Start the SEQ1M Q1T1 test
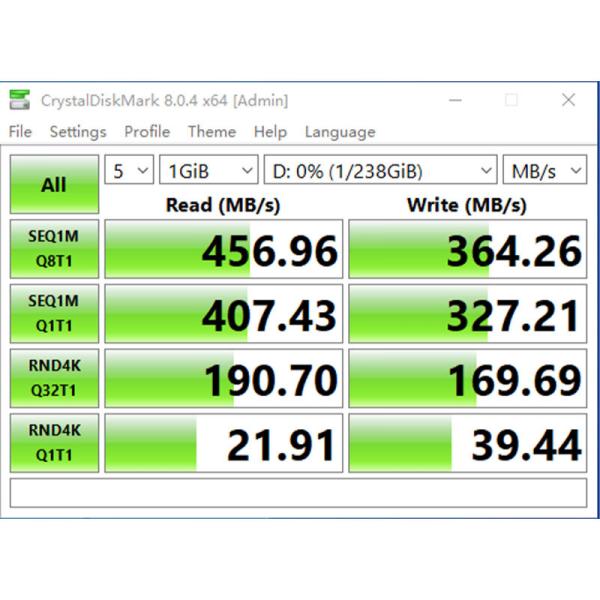The width and height of the screenshot is (600, 600). pos(54,313)
